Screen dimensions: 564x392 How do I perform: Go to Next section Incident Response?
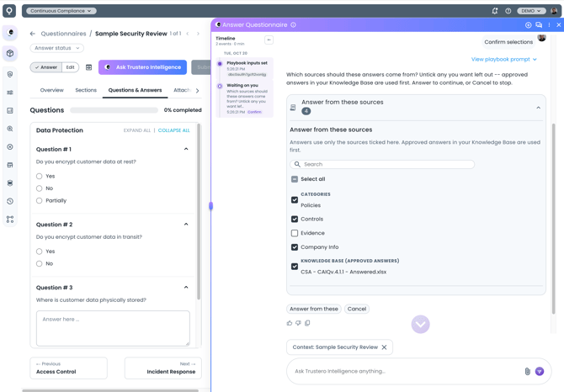(163, 368)
